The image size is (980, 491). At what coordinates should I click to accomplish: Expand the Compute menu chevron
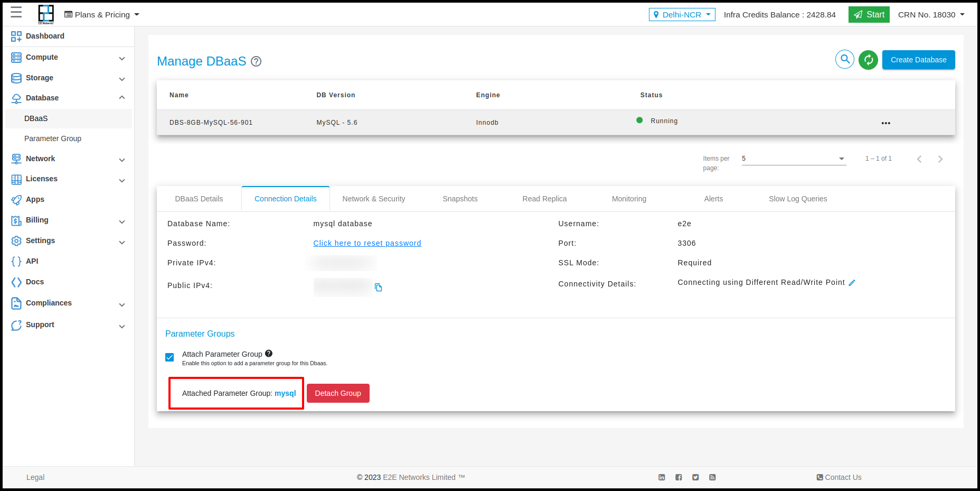(122, 58)
